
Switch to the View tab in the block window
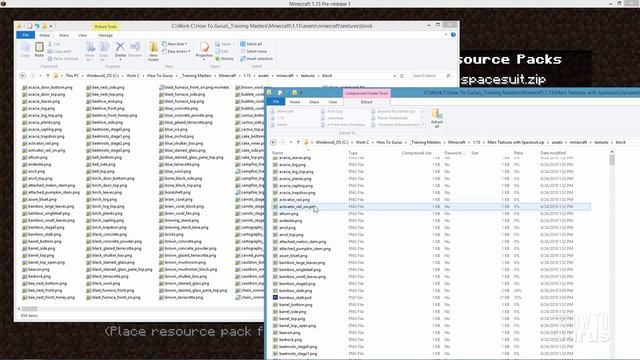coord(82,36)
